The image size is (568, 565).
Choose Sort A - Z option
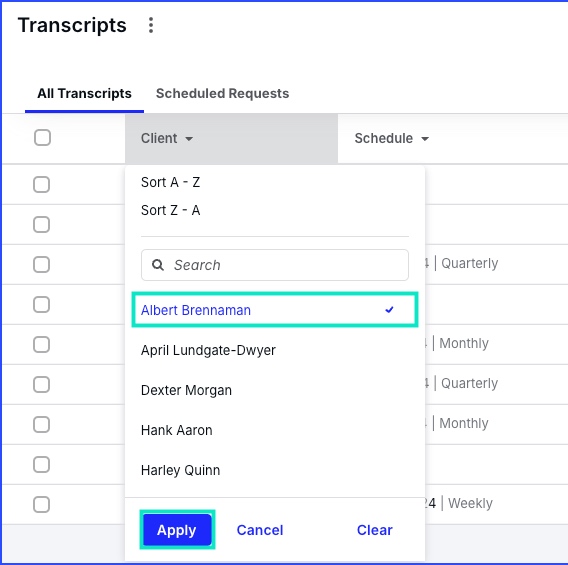[x=170, y=182]
